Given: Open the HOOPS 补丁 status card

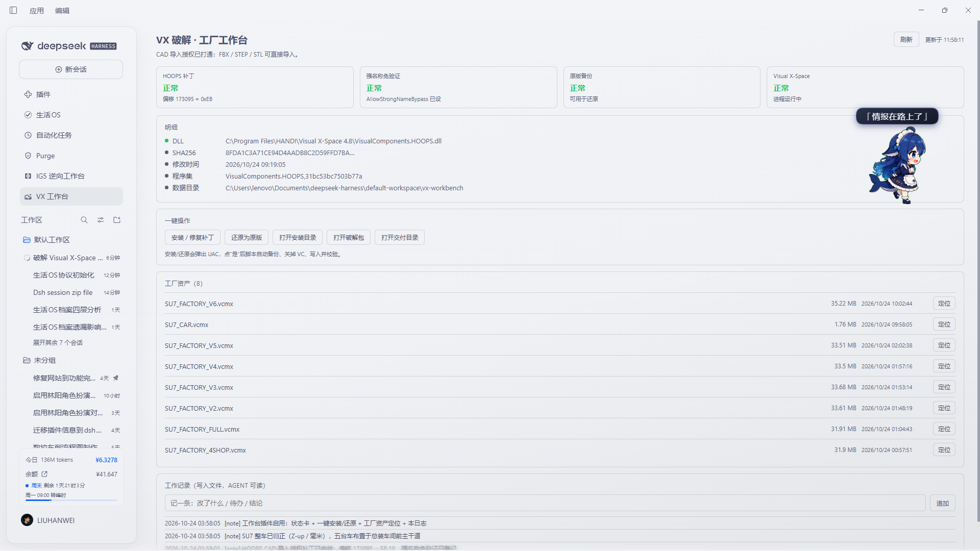Looking at the screenshot, I should (255, 87).
